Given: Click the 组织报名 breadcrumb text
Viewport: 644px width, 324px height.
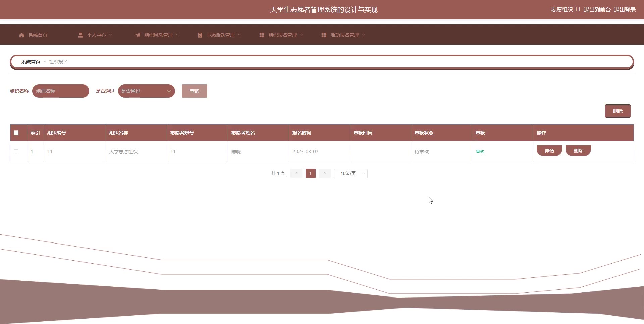Looking at the screenshot, I should [58, 62].
